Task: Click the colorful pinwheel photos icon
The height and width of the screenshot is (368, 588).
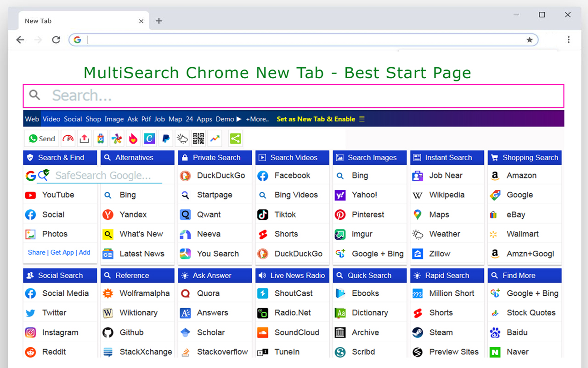Action: (x=117, y=138)
